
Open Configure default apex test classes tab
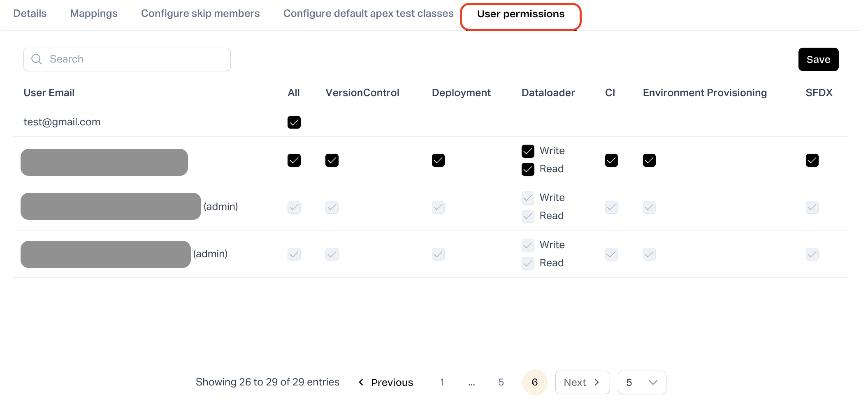pyautogui.click(x=368, y=14)
